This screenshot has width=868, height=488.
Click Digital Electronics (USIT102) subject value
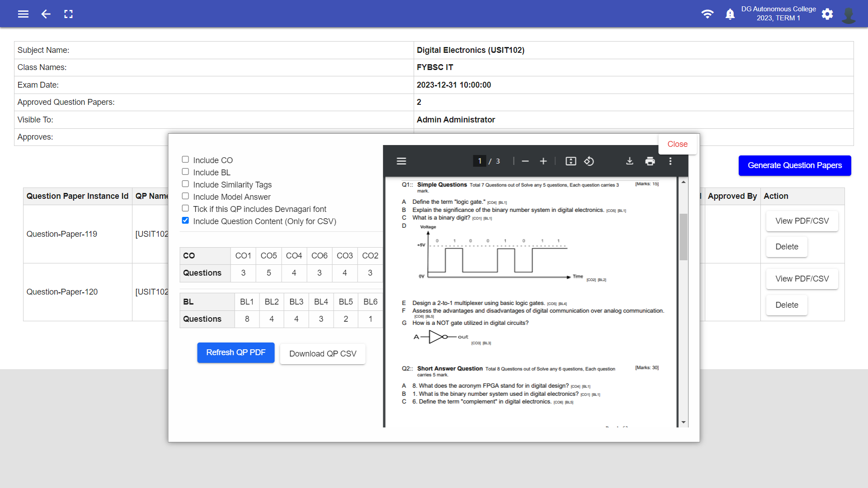pyautogui.click(x=471, y=50)
